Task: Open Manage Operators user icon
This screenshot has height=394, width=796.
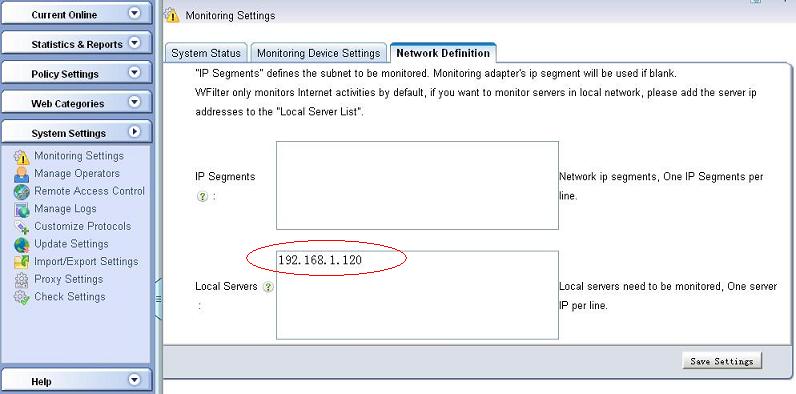Action: tap(21, 174)
